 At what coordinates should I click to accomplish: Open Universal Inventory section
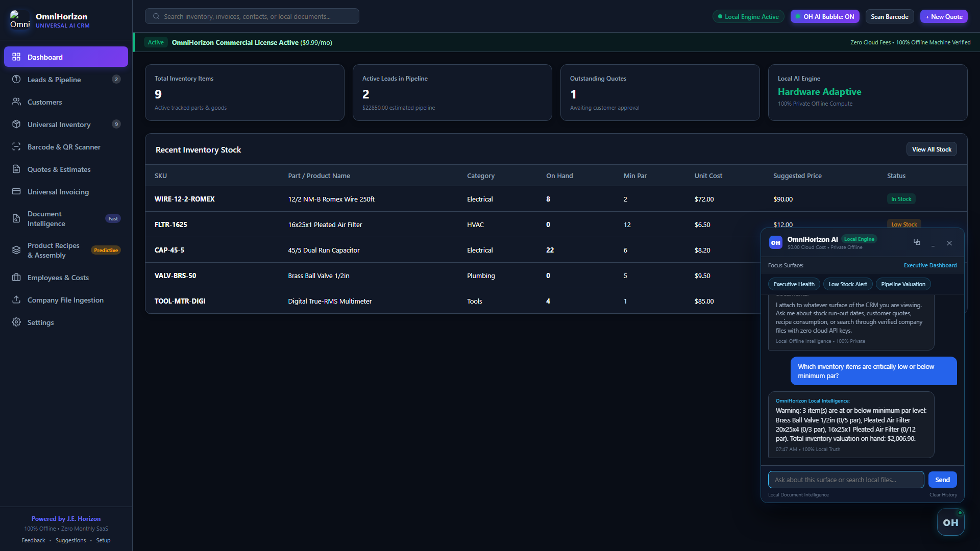click(x=66, y=124)
